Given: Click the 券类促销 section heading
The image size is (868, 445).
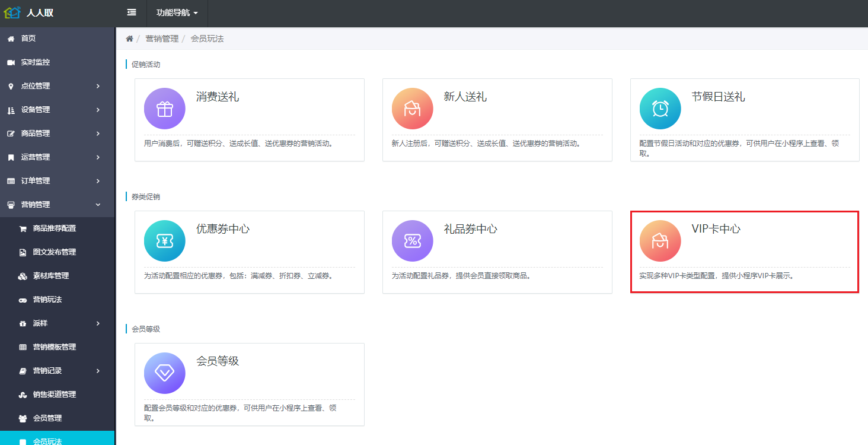Looking at the screenshot, I should coord(146,197).
